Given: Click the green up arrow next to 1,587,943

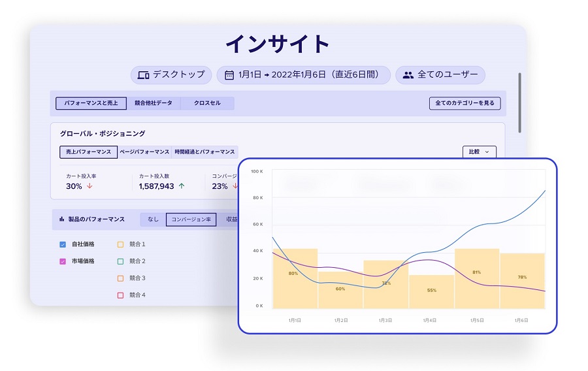Looking at the screenshot, I should click(x=182, y=186).
